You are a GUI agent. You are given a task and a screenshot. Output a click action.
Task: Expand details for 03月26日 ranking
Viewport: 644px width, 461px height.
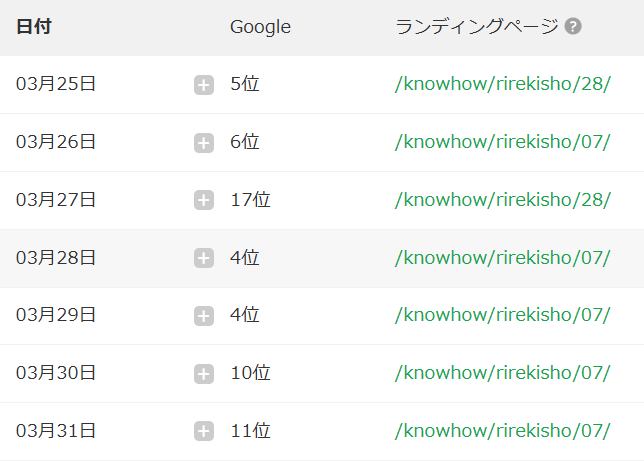tap(204, 143)
